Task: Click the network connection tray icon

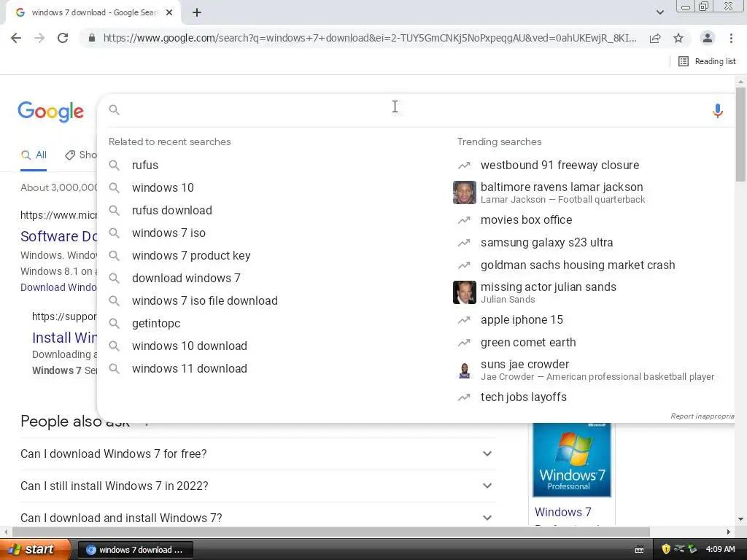Action: pos(679,549)
